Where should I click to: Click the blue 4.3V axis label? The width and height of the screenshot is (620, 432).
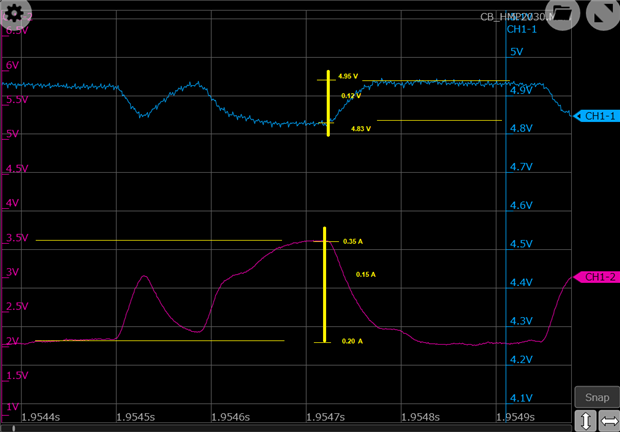click(x=521, y=321)
